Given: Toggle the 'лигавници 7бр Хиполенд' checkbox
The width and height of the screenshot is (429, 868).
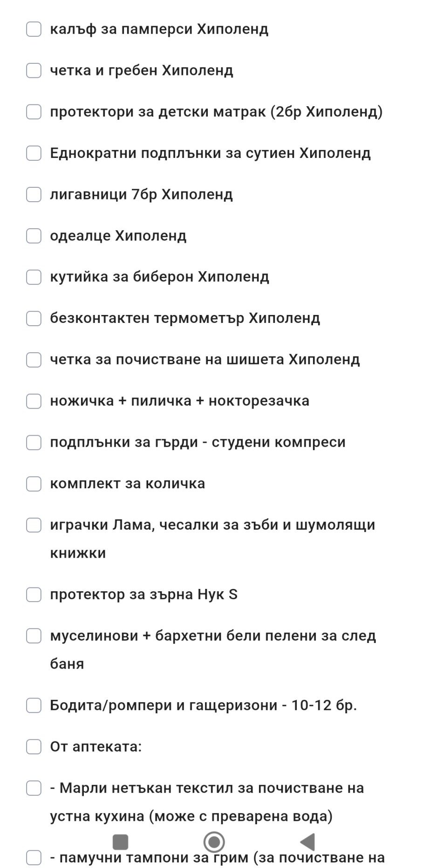Looking at the screenshot, I should click(x=34, y=194).
